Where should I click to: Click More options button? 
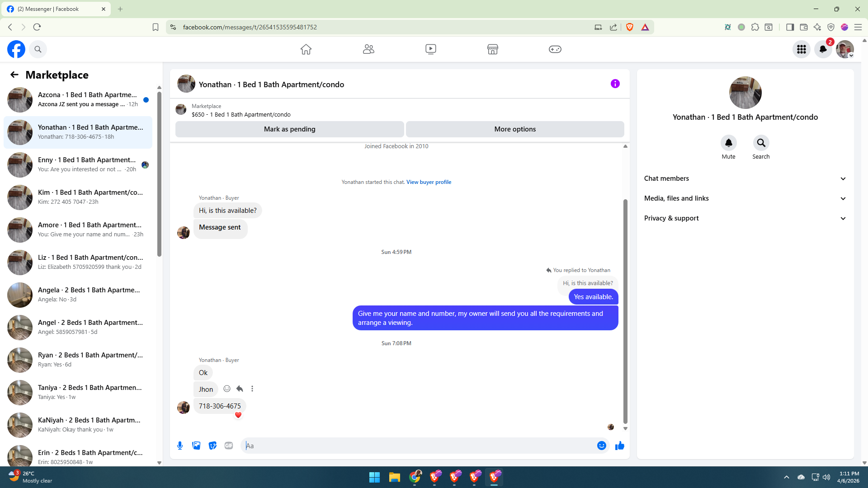pyautogui.click(x=515, y=129)
